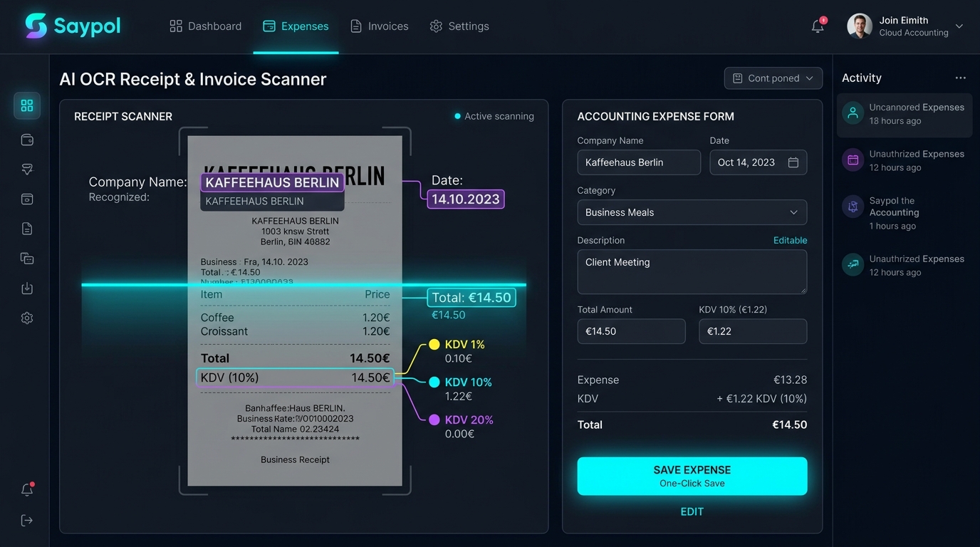Open the Uncannored Expenses activity item

(904, 114)
